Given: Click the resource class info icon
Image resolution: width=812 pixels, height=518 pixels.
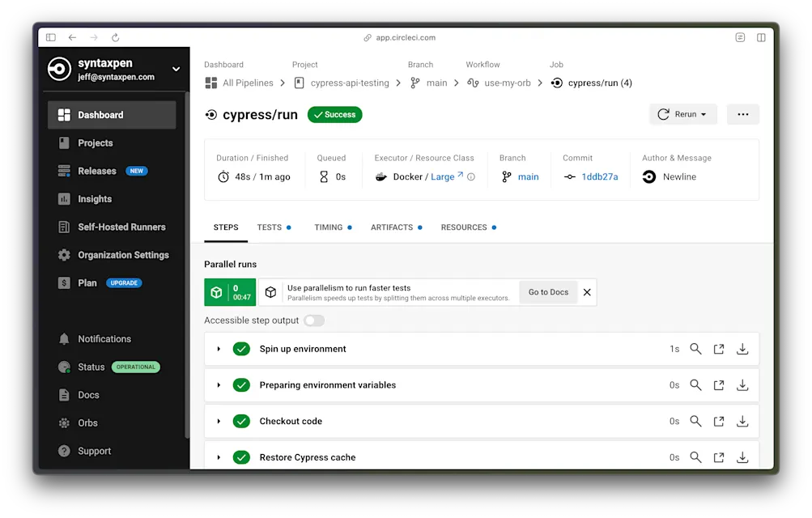Looking at the screenshot, I should (471, 177).
